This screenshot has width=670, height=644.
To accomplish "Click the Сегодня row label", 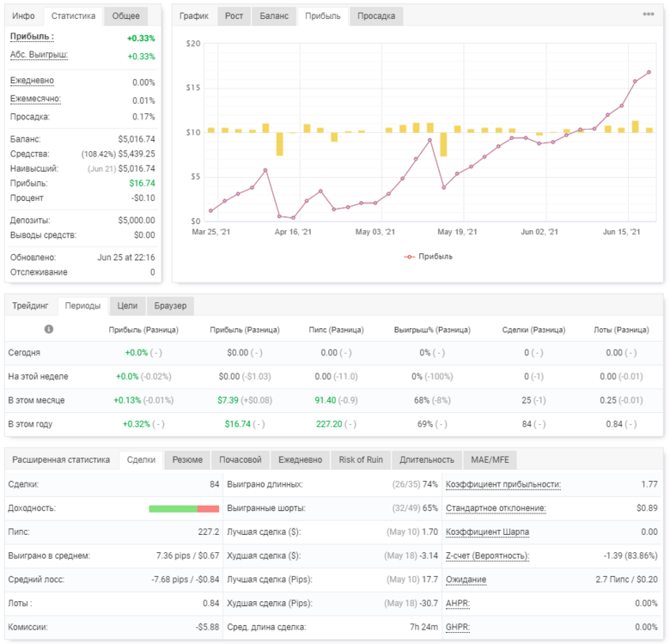I will click(24, 353).
